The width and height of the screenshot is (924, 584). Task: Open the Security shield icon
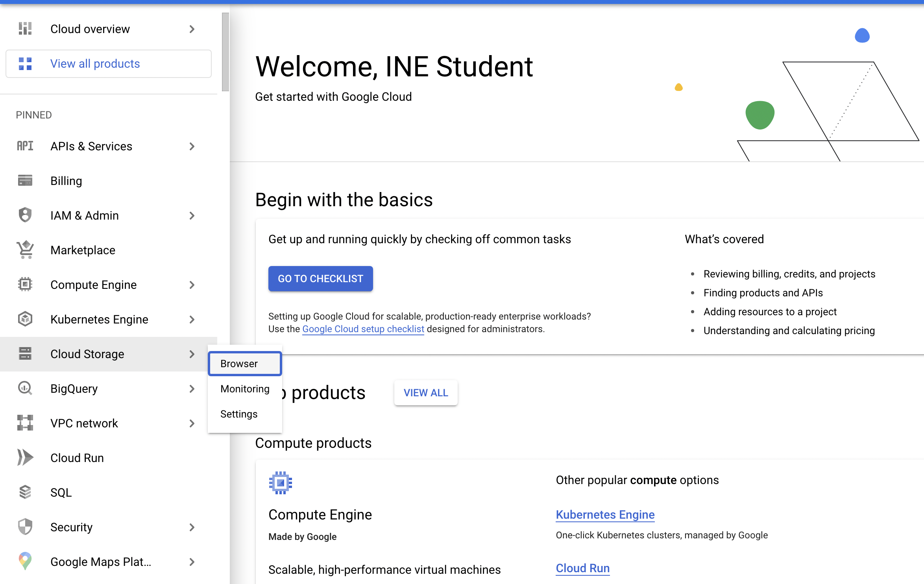click(x=24, y=527)
